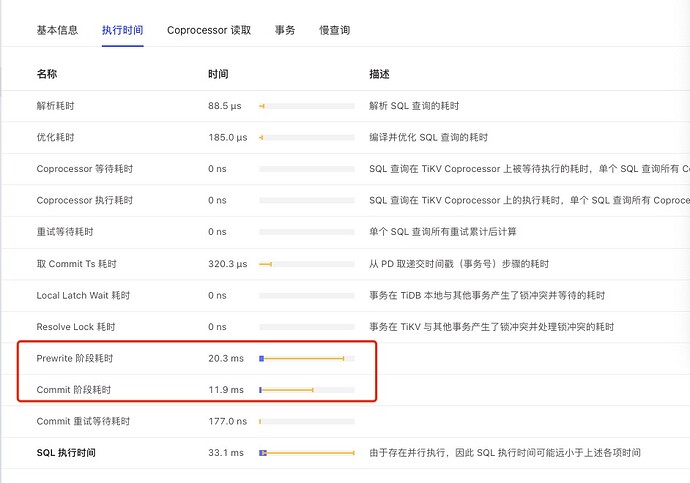Click the 描述 column header
This screenshot has width=690, height=483.
click(x=379, y=74)
